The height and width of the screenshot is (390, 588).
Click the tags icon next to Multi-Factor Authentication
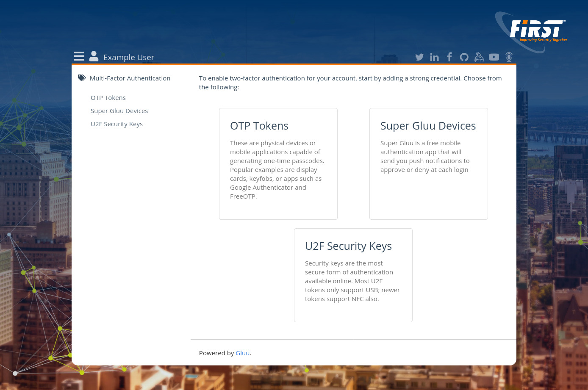pyautogui.click(x=82, y=77)
